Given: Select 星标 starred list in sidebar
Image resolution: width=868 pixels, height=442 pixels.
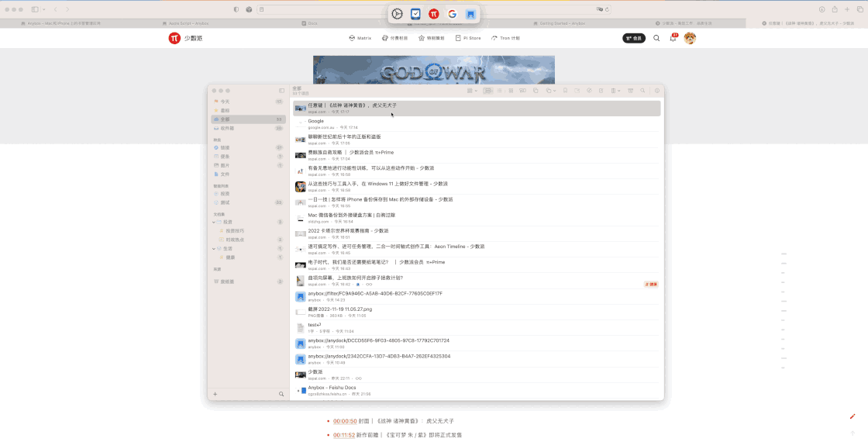Looking at the screenshot, I should [248, 111].
